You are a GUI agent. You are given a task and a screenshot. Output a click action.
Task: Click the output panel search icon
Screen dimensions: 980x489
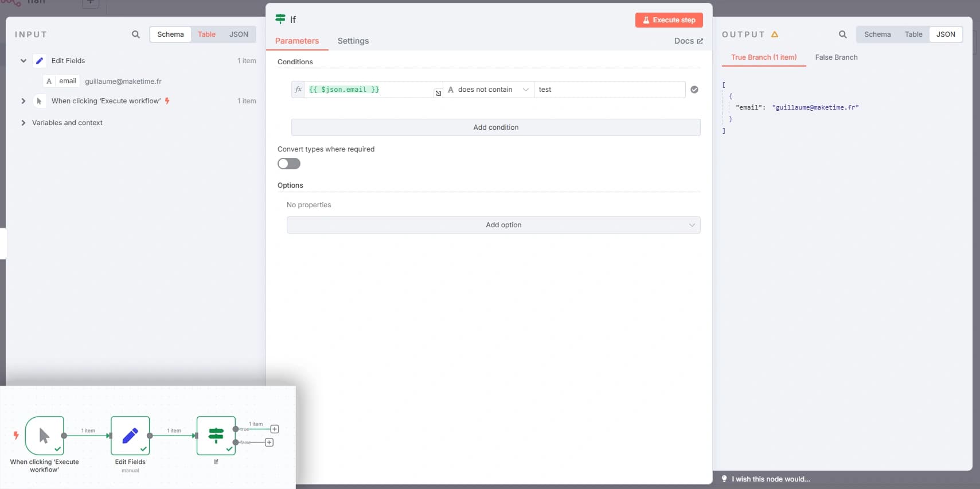click(842, 34)
